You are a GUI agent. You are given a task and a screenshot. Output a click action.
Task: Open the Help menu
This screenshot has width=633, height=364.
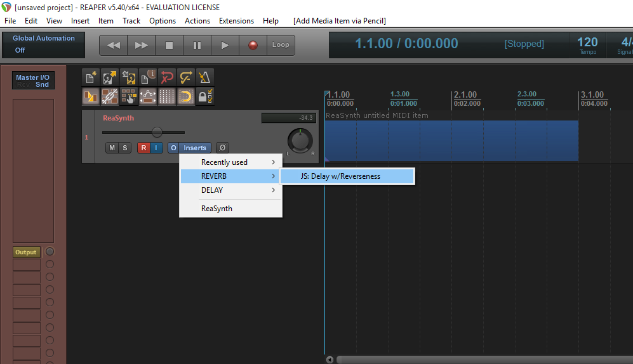point(270,21)
